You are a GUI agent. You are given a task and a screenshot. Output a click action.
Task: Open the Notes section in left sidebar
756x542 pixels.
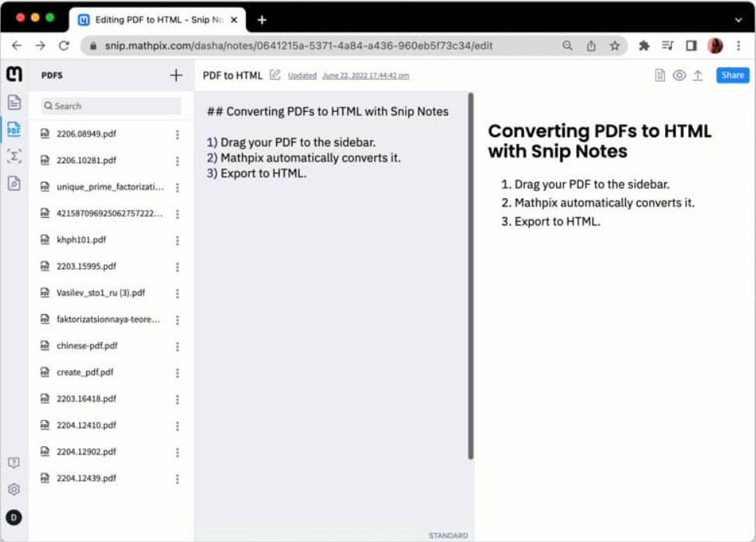pyautogui.click(x=14, y=102)
